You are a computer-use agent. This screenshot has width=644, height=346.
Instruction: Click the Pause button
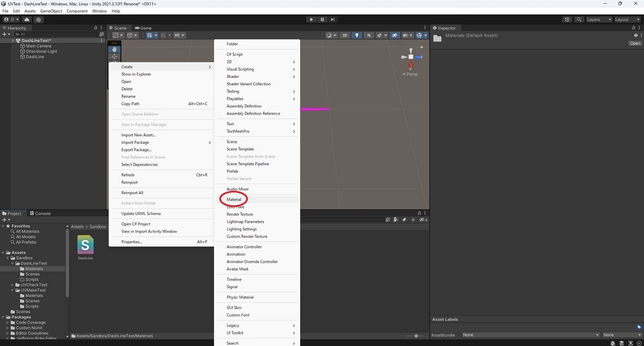[x=322, y=19]
